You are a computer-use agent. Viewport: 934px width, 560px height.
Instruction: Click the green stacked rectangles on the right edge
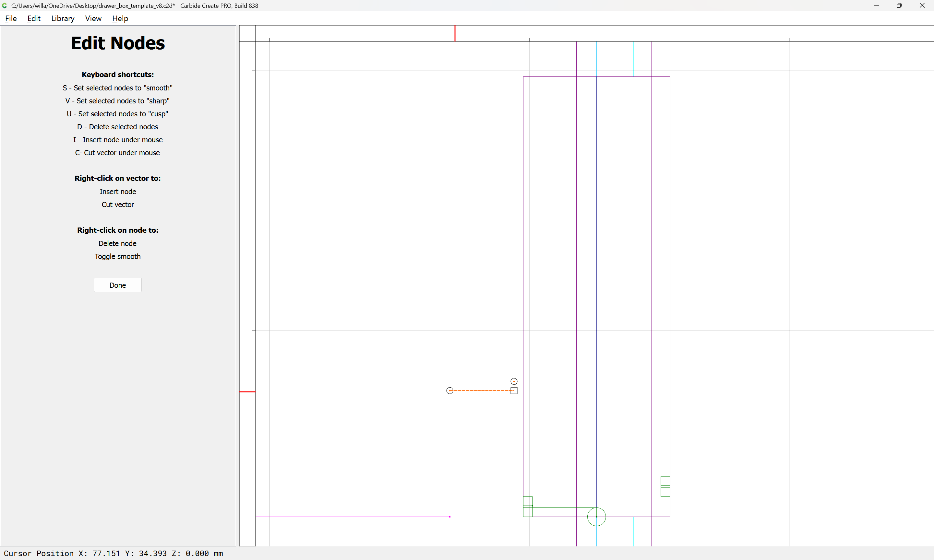pos(665,486)
